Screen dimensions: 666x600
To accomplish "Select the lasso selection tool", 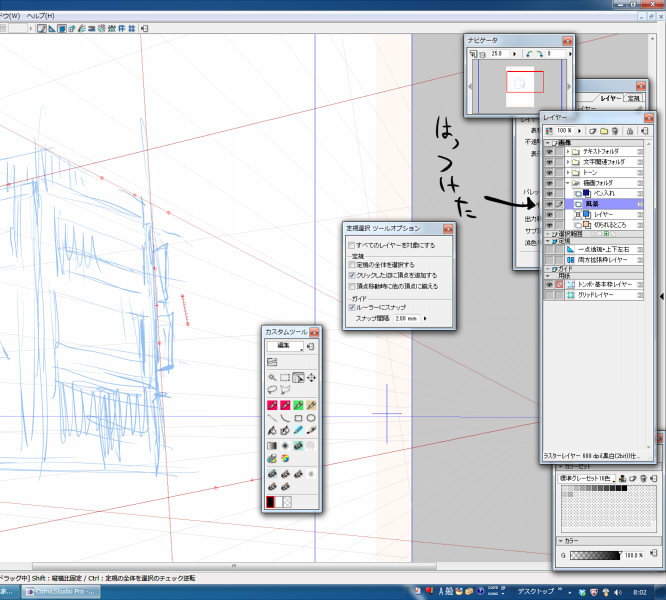I will [x=272, y=391].
